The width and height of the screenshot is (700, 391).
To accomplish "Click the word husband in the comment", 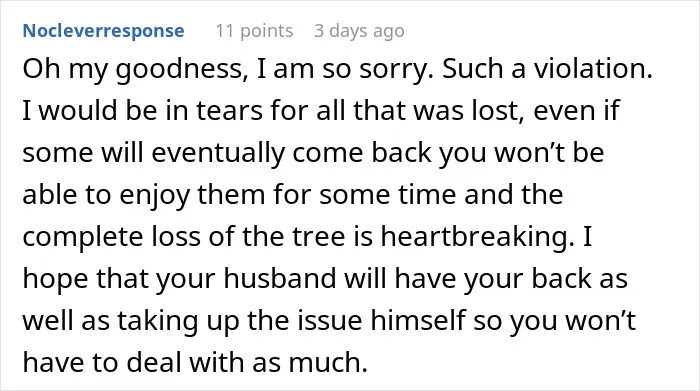I will (x=279, y=278).
